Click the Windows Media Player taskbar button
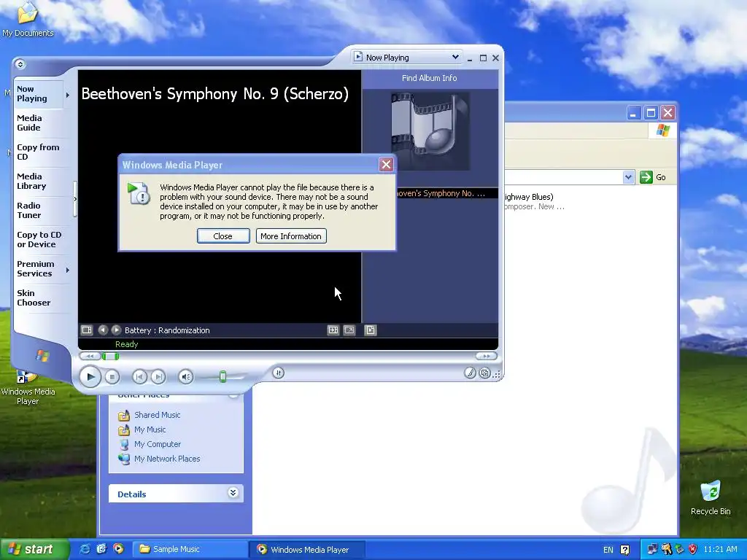This screenshot has height=560, width=747. [307, 550]
